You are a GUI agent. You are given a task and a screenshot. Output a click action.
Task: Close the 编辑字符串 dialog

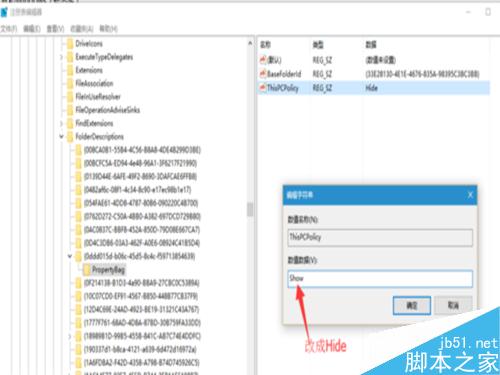point(470,195)
